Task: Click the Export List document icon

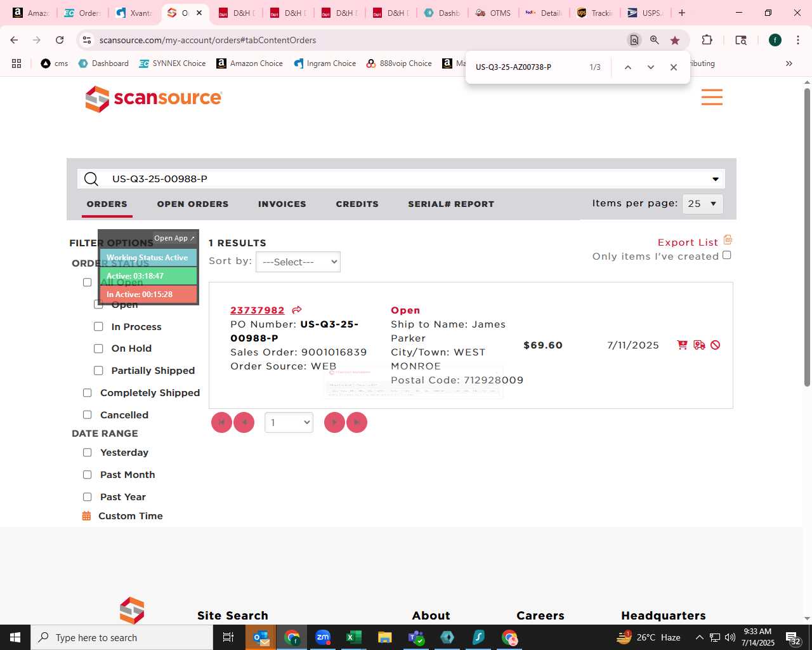Action: coord(728,240)
